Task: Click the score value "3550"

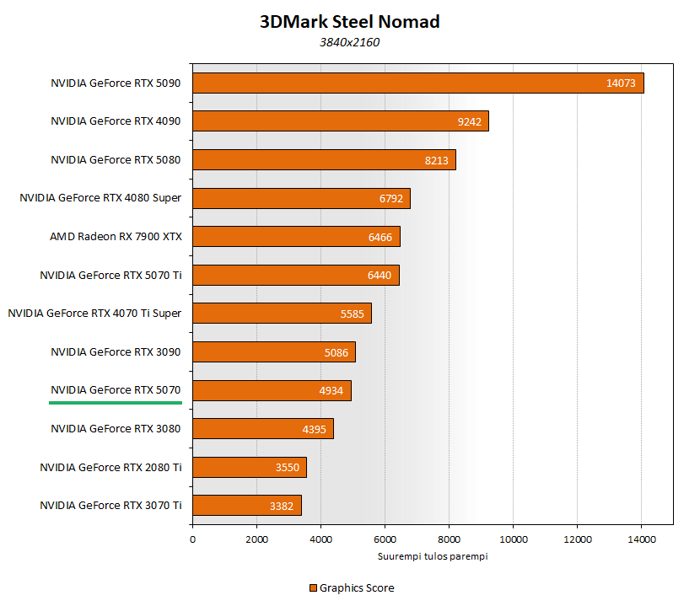Action: click(288, 468)
